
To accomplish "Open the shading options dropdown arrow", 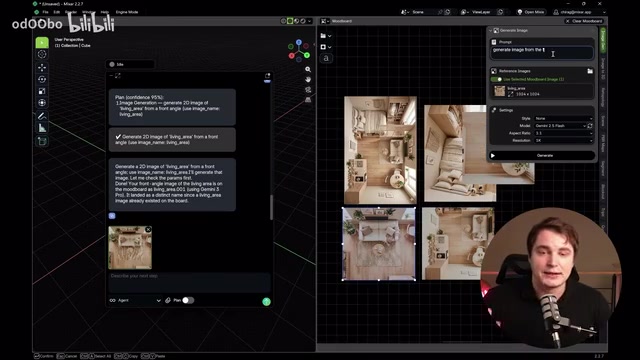I will (310, 21).
